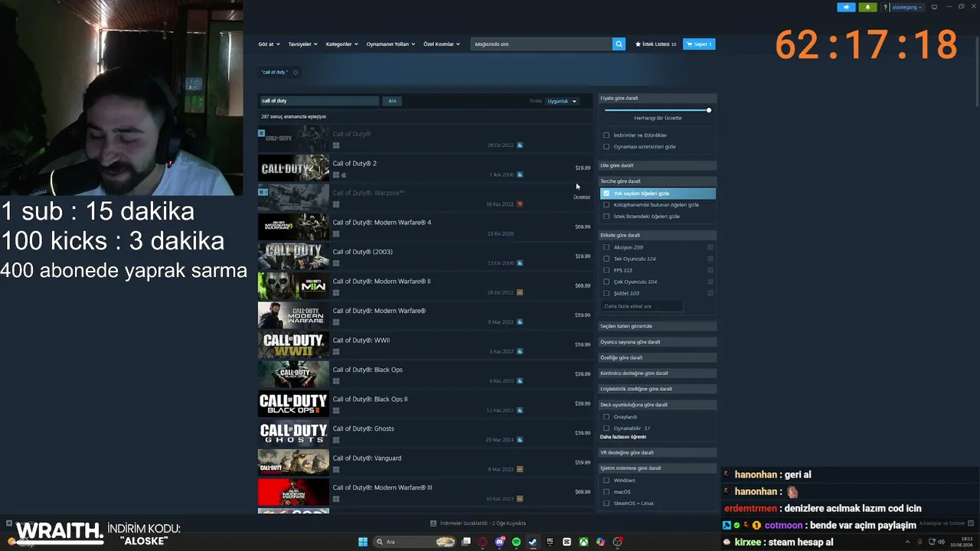This screenshot has height=551, width=980.
Task: Click the Call of Duty: Black Ops thumbnail
Action: point(293,374)
